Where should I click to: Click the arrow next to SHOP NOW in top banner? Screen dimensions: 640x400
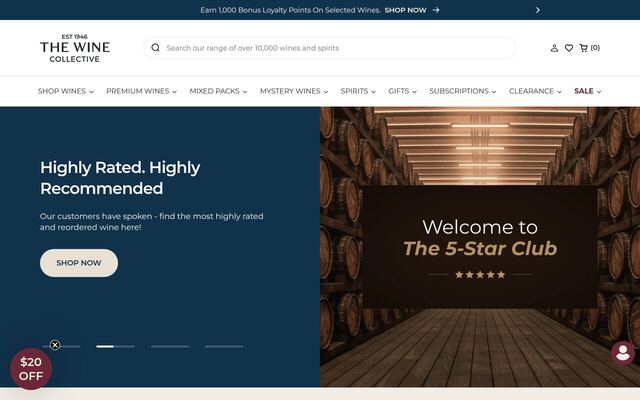[x=436, y=10]
